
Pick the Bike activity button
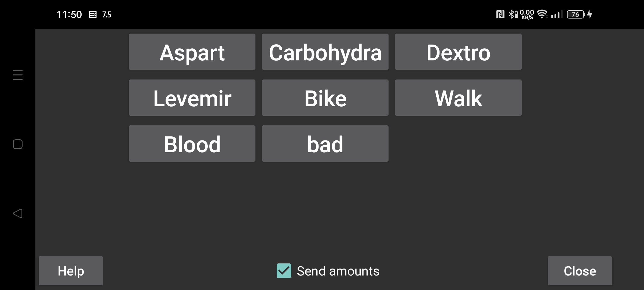click(x=325, y=98)
